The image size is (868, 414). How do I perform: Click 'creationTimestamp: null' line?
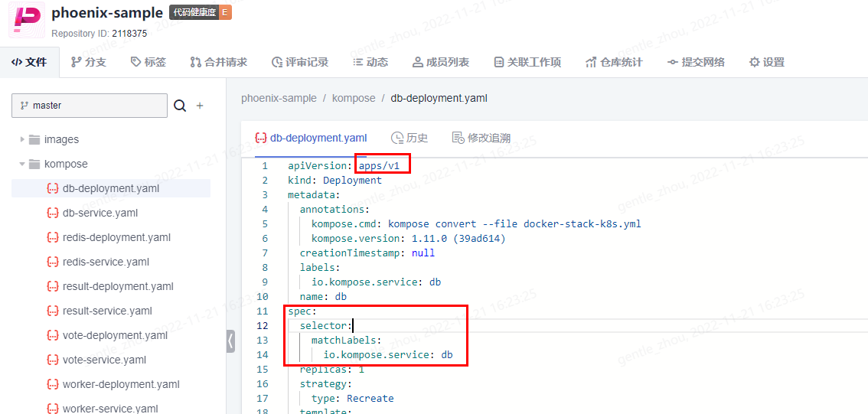click(x=367, y=253)
